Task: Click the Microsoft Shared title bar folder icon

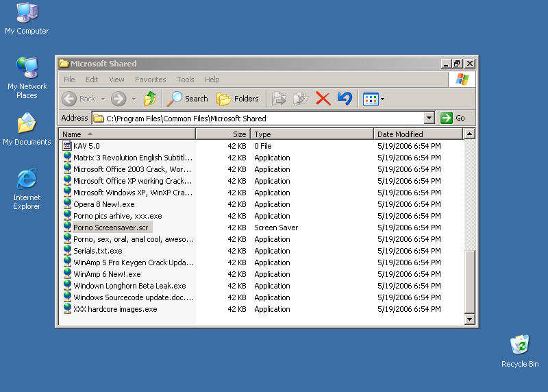Action: (64, 63)
